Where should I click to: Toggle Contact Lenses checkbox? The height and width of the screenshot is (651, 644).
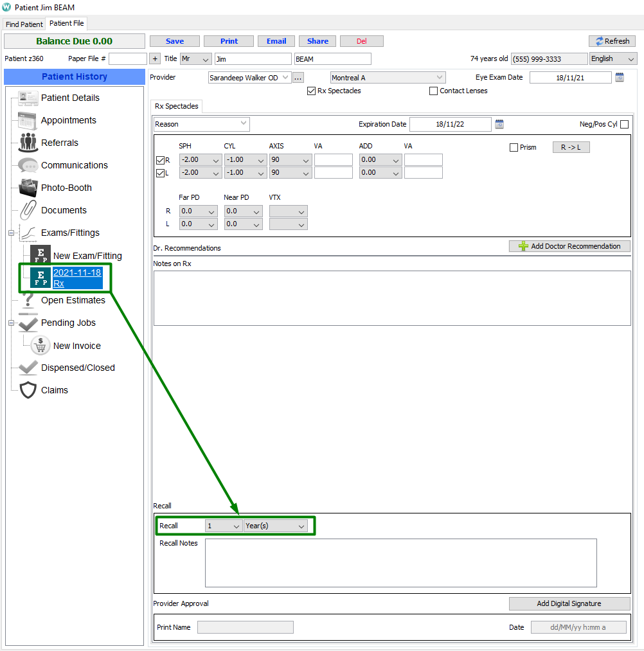[x=433, y=91]
